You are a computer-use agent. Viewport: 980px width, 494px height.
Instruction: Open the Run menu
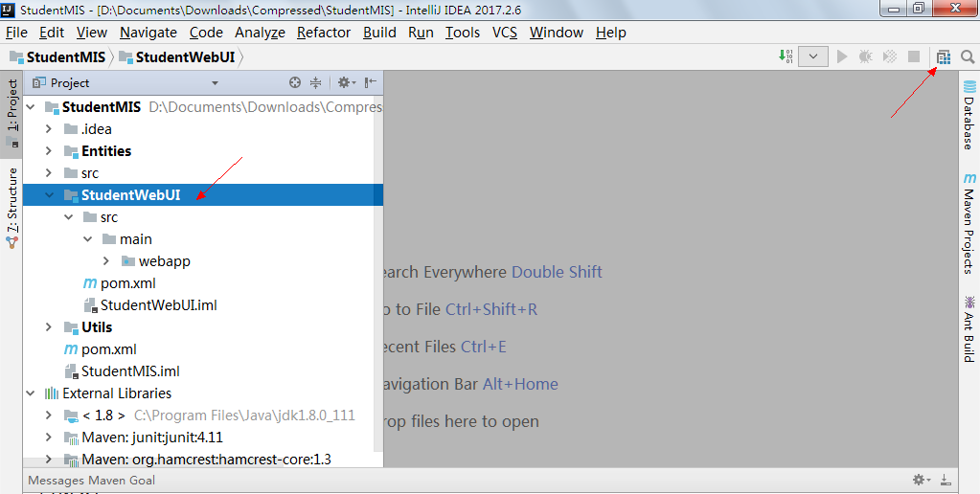(421, 33)
